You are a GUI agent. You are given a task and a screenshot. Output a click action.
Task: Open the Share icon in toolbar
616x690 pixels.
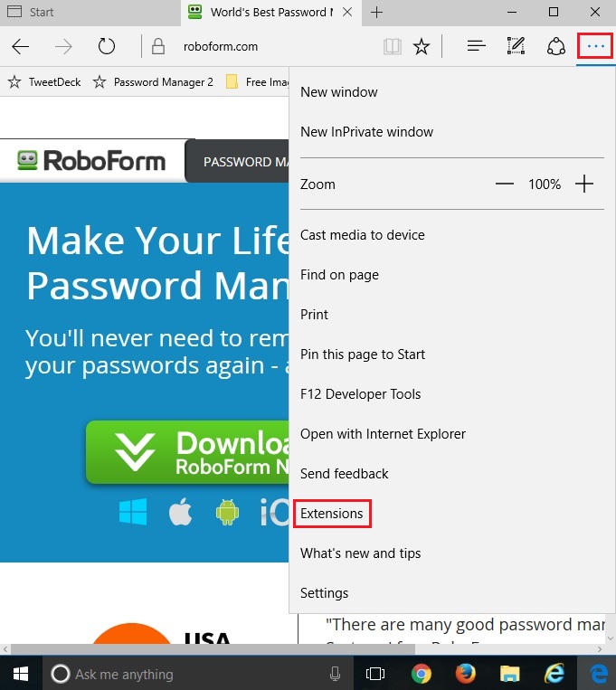pyautogui.click(x=555, y=46)
